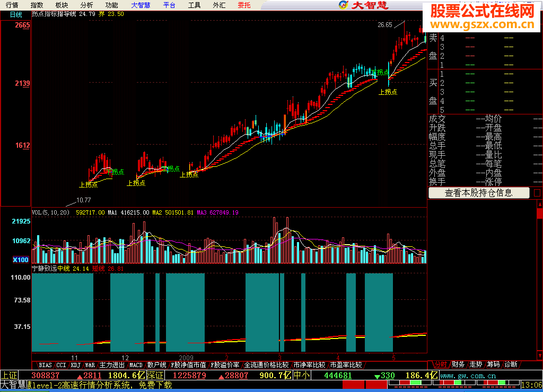The image size is (543, 392).
Task: Select the 财务 side panel tab
Action: tap(458, 364)
